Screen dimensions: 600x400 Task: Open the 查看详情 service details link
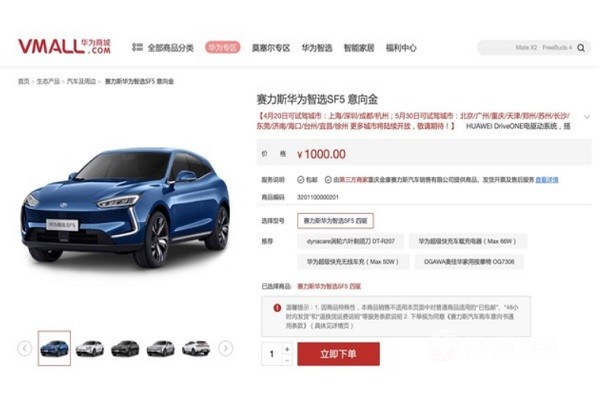click(546, 180)
